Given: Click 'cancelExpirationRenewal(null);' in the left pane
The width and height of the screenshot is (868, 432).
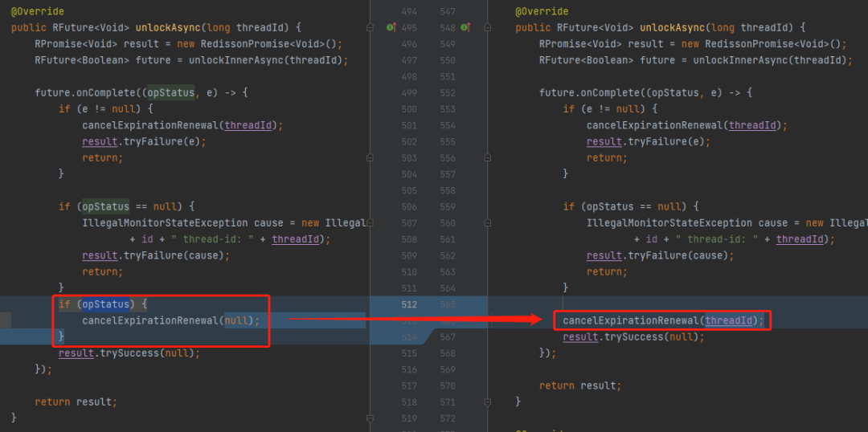Looking at the screenshot, I should click(170, 320).
